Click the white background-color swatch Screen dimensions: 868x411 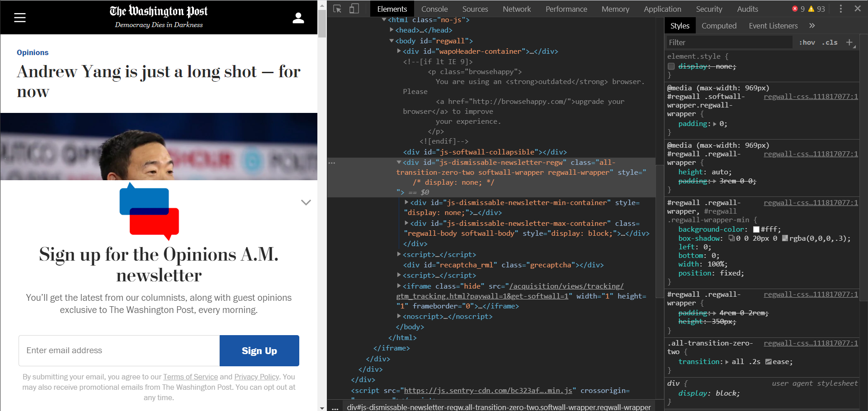coord(756,229)
